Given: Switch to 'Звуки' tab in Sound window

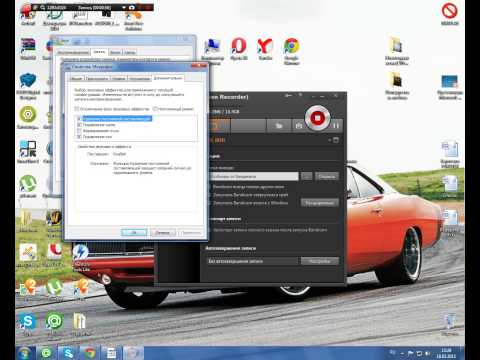Looking at the screenshot, I should [115, 52].
